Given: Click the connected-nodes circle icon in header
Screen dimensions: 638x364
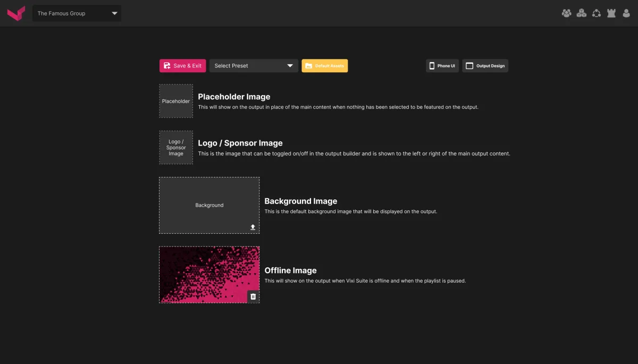Looking at the screenshot, I should (x=597, y=13).
